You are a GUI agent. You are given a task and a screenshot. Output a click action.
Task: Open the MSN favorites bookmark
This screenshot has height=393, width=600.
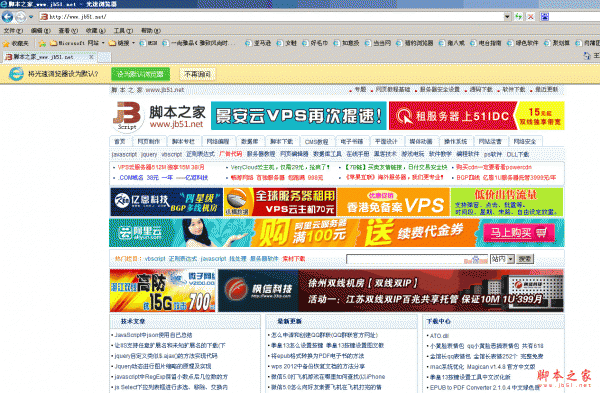149,43
